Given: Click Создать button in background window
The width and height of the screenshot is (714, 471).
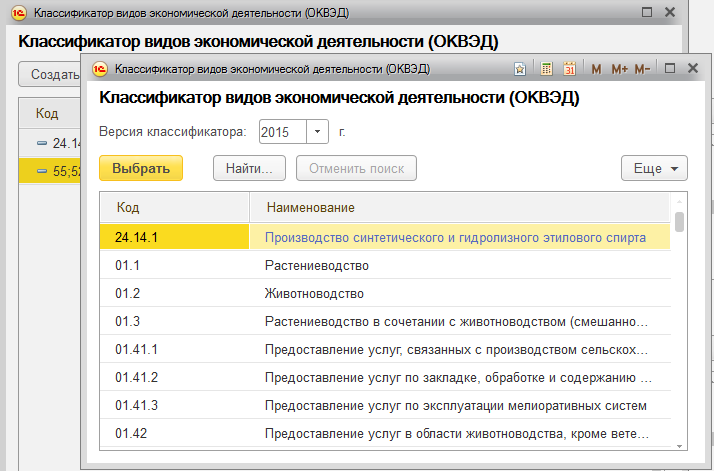Looking at the screenshot, I should click(48, 74).
